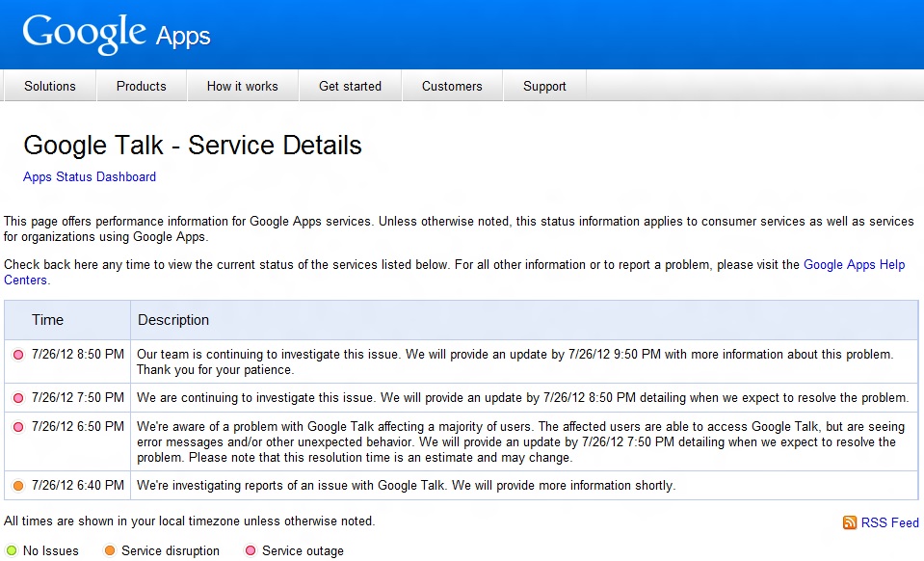Click the 7/26/12 6:50 PM timestamp
The image size is (924, 561).
click(x=78, y=426)
